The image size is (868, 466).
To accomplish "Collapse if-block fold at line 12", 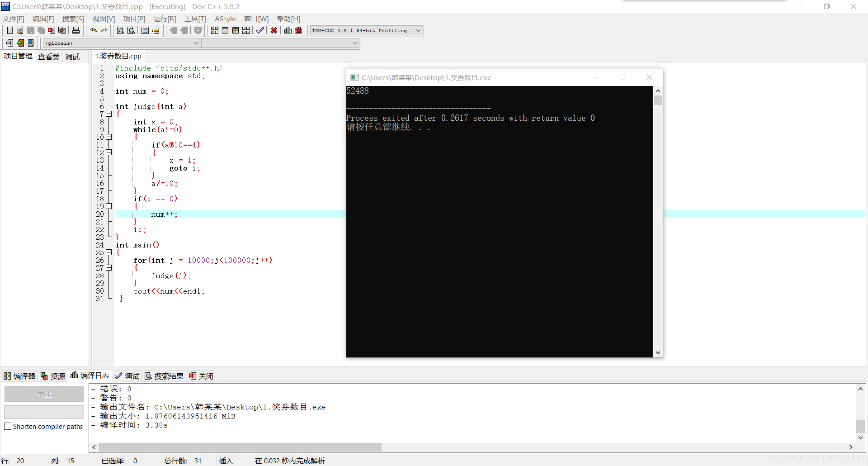I will 109,152.
